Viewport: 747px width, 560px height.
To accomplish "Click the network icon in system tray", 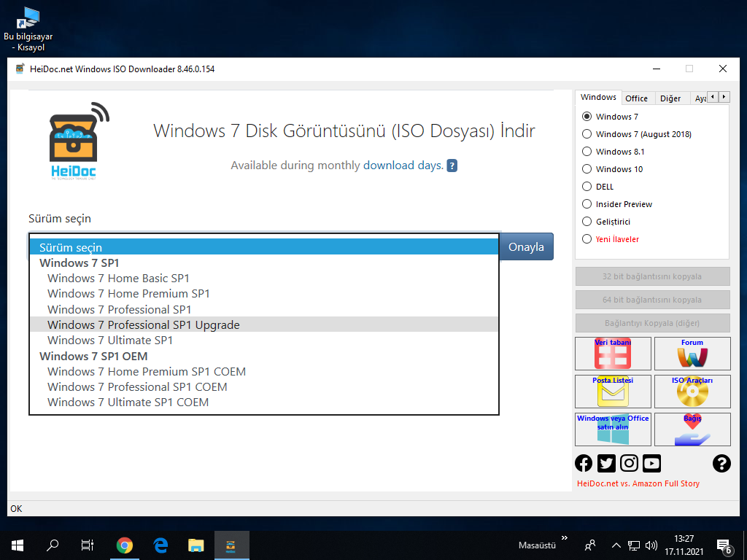I will (x=634, y=545).
